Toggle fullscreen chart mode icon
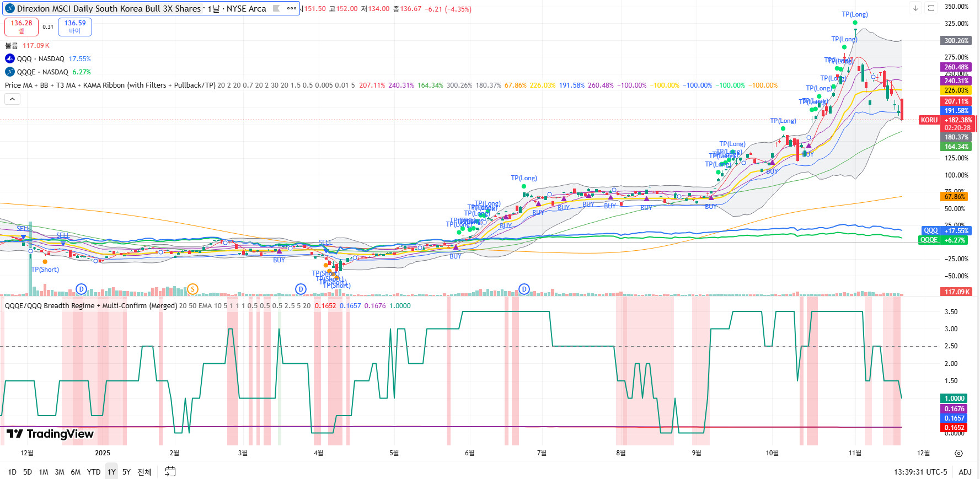 [931, 8]
